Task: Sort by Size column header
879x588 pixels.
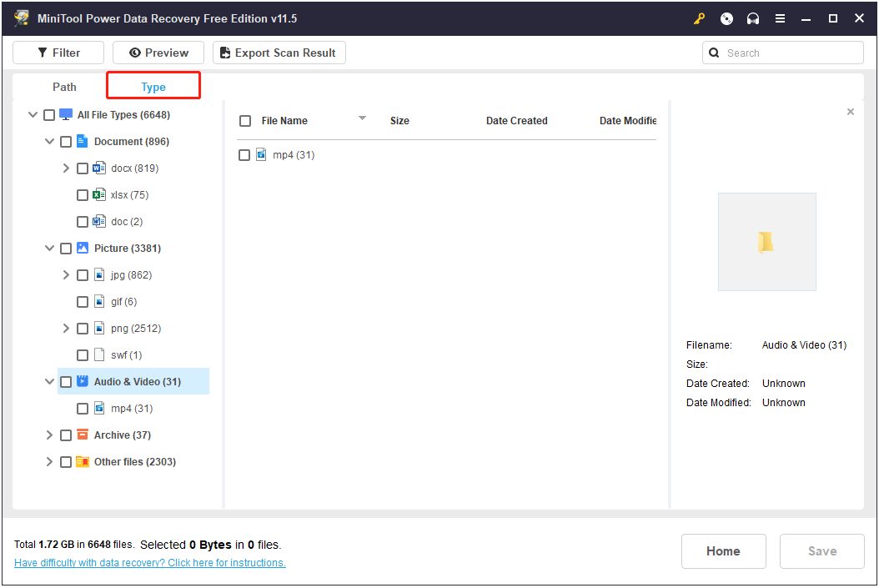Action: pos(399,120)
